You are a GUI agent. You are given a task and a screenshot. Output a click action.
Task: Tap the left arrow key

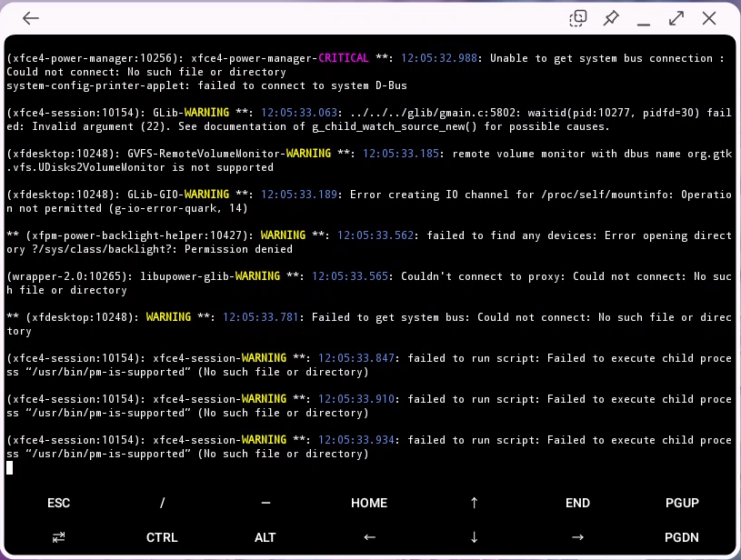pos(369,537)
